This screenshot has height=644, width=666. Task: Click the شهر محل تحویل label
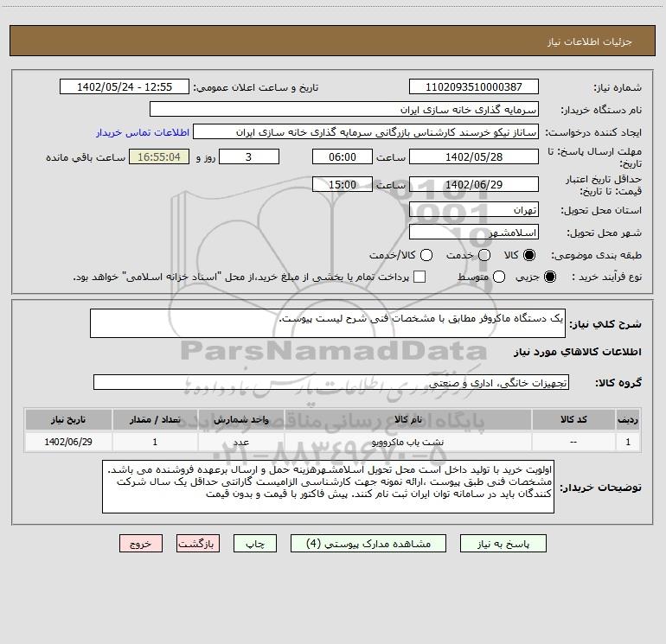604,233
